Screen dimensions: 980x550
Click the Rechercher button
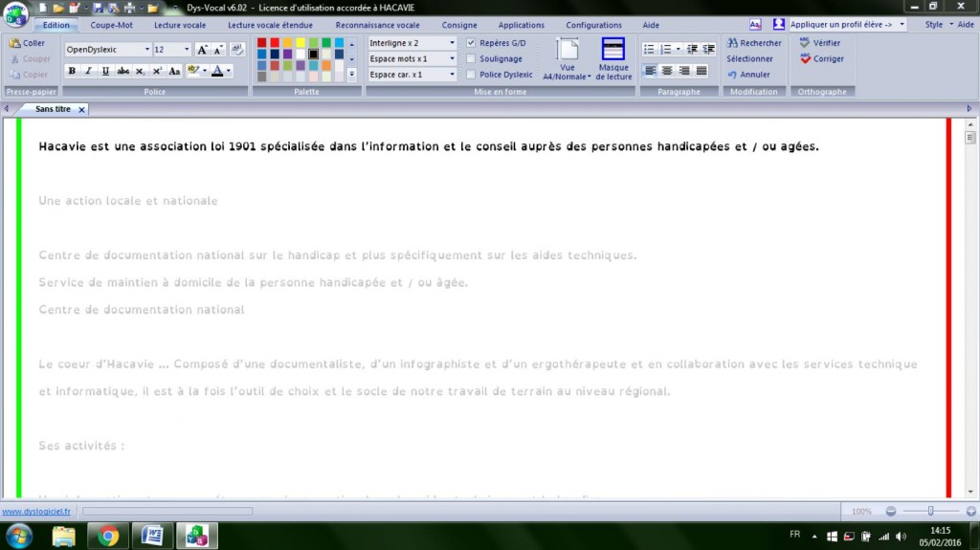[x=754, y=43]
